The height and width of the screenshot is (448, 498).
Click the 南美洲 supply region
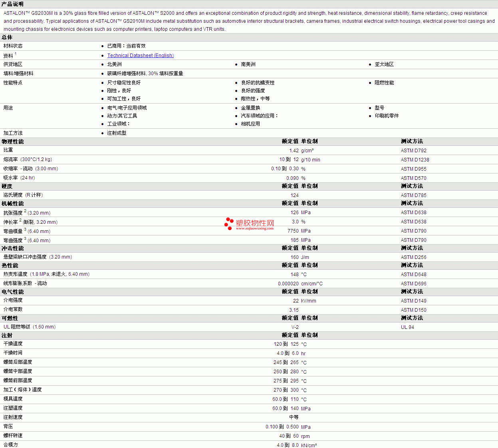(x=248, y=64)
